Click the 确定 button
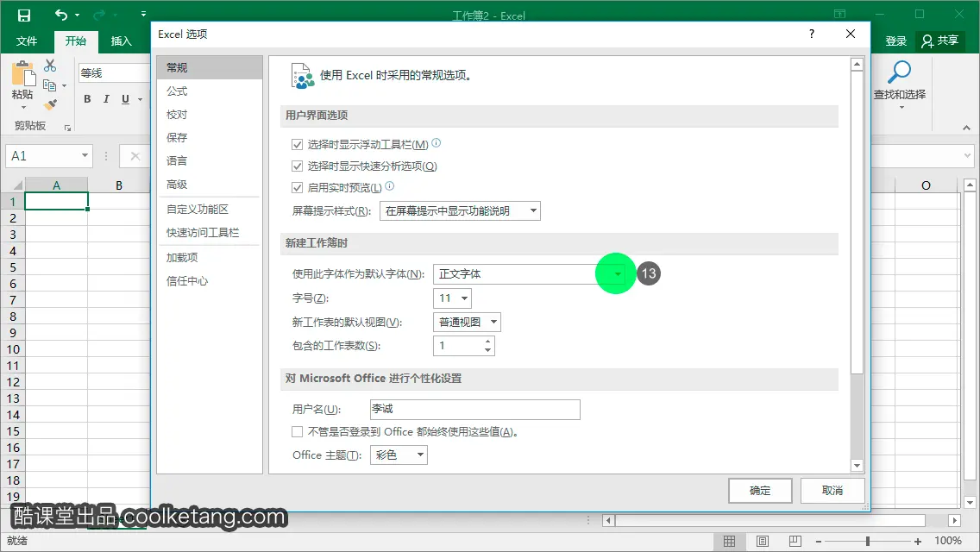The height and width of the screenshot is (552, 980). pyautogui.click(x=760, y=491)
